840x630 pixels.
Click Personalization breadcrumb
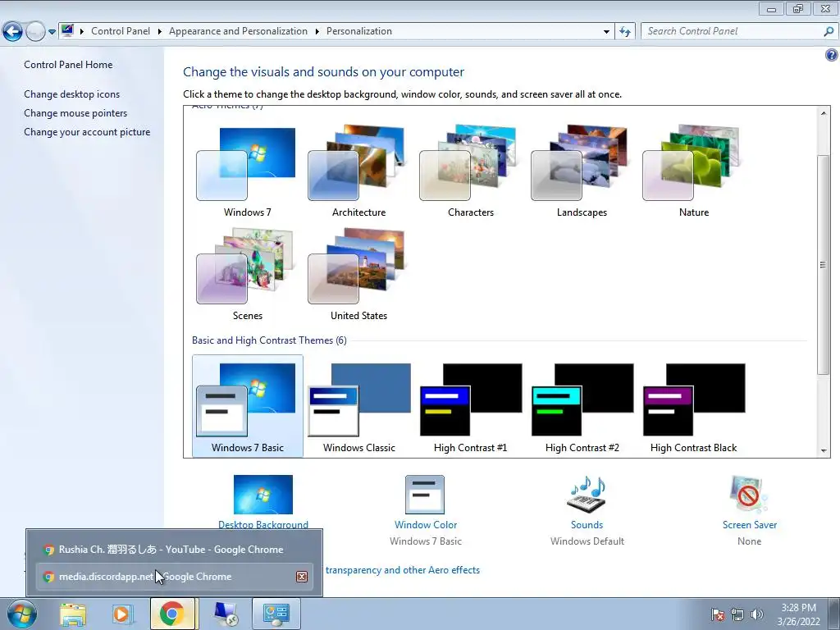click(x=359, y=31)
